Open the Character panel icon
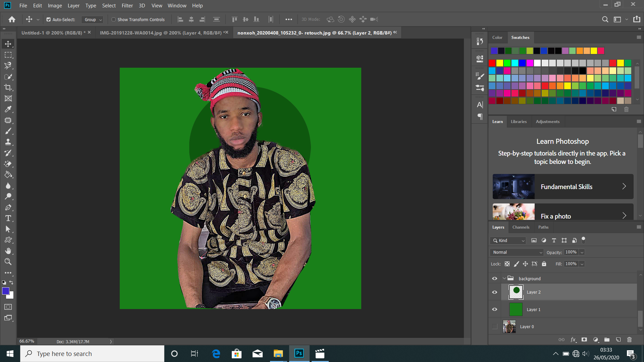The height and width of the screenshot is (362, 644). pyautogui.click(x=480, y=105)
